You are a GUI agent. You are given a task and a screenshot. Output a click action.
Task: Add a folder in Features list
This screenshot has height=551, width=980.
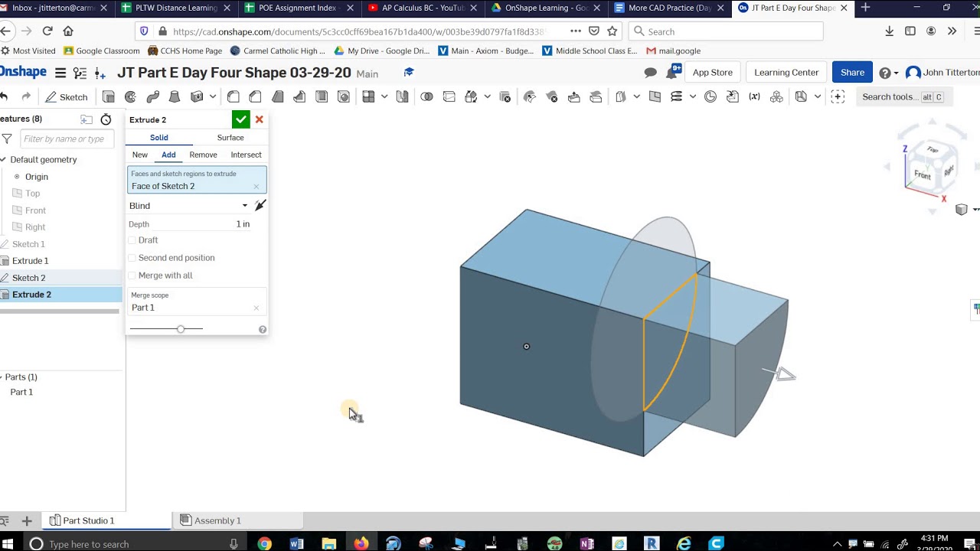click(87, 119)
